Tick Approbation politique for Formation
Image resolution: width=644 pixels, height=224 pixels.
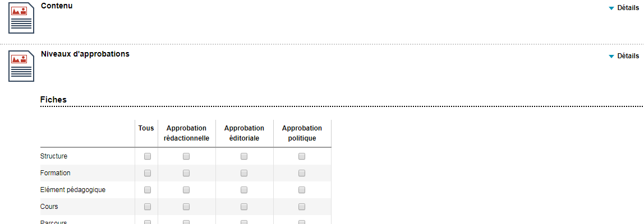point(302,173)
